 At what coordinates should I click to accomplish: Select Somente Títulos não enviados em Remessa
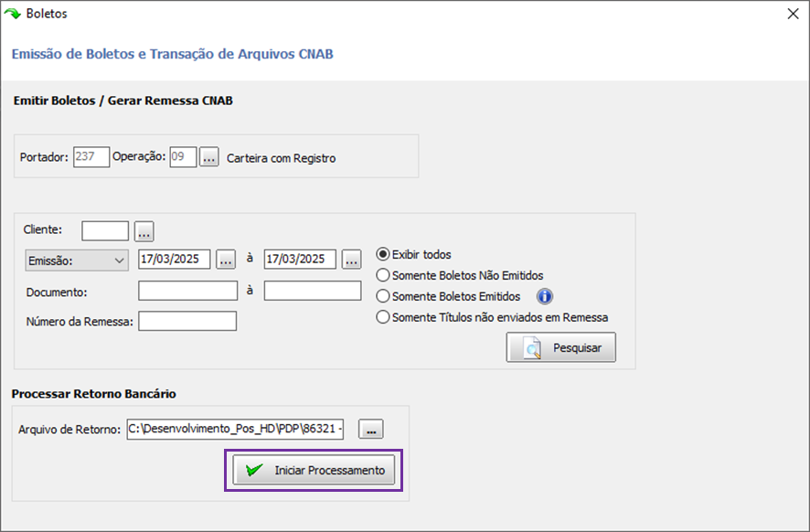click(383, 317)
